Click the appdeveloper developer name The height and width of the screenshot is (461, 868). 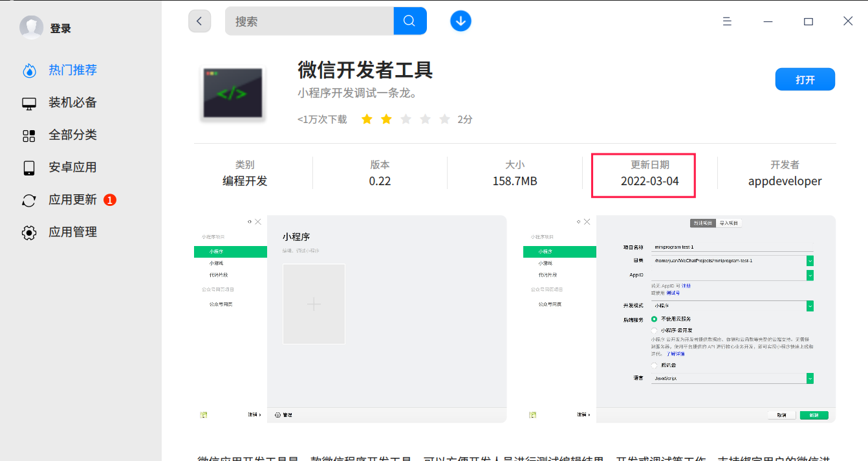pyautogui.click(x=785, y=181)
